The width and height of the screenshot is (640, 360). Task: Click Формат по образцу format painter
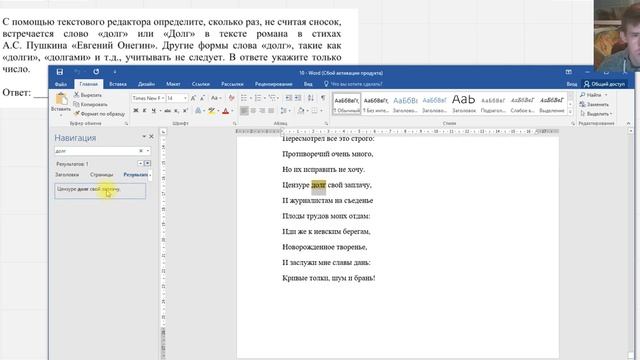pos(99,113)
